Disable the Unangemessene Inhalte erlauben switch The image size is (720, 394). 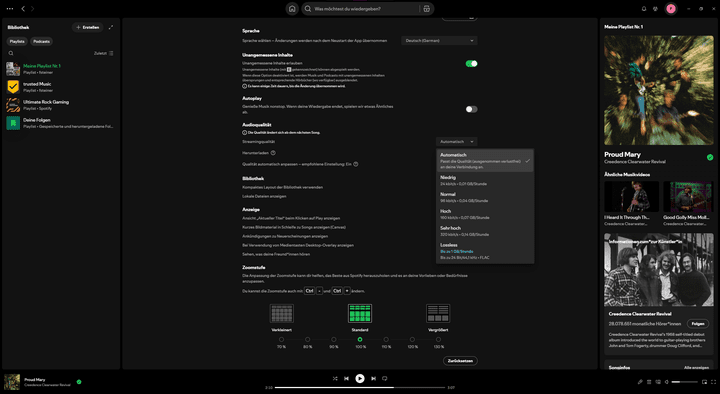click(472, 64)
